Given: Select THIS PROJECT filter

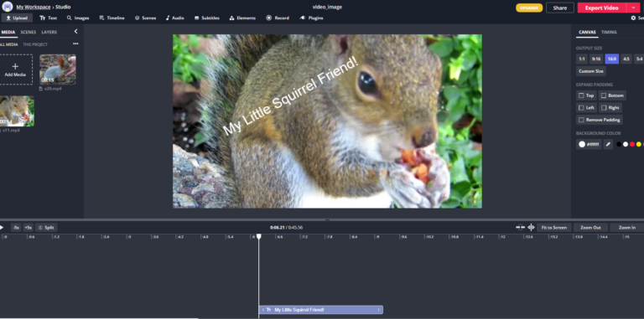Looking at the screenshot, I should click(x=35, y=44).
